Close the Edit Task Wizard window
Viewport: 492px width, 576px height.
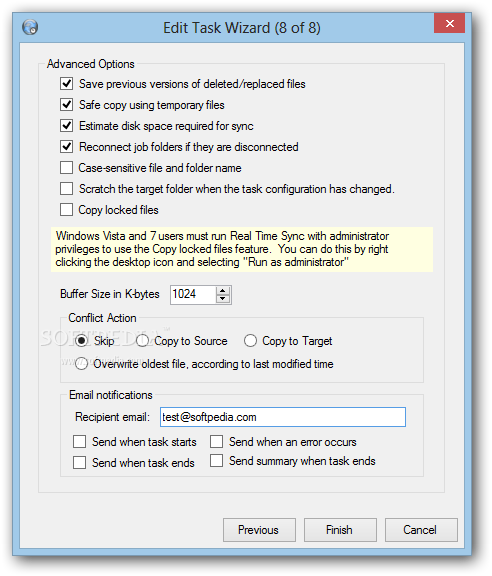point(449,24)
